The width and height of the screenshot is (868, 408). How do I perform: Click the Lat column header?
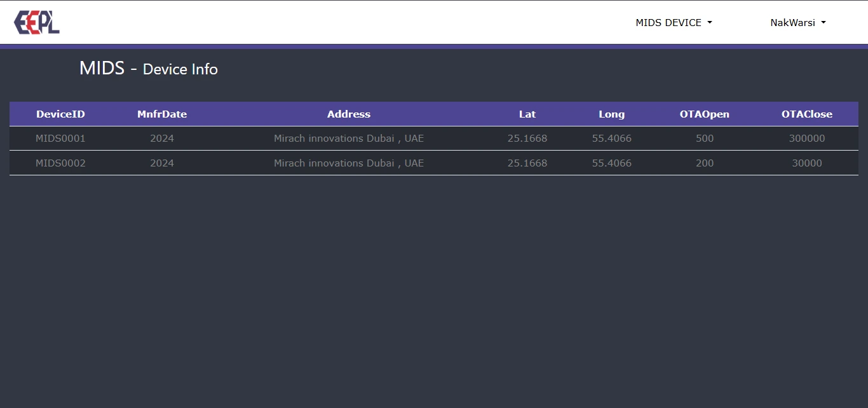[527, 114]
